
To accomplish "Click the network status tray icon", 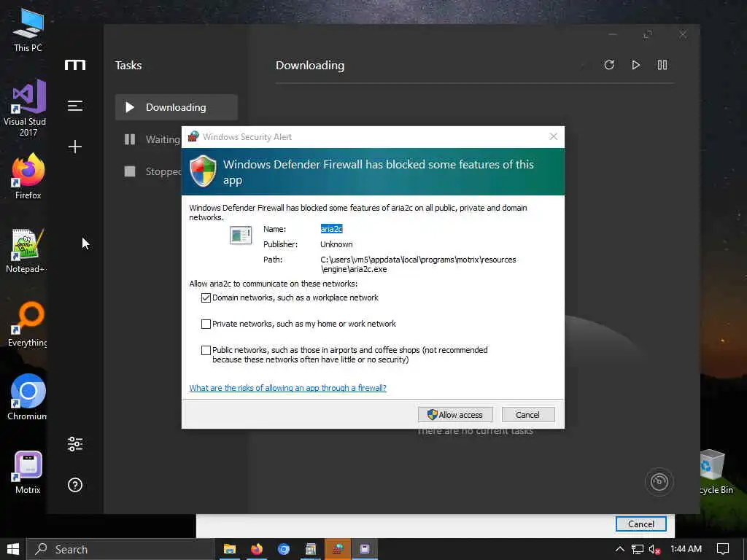I will (638, 550).
